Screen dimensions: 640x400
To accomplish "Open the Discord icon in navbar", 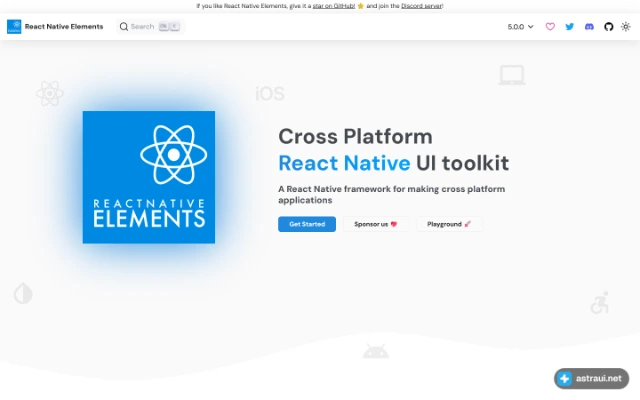I will point(589,27).
